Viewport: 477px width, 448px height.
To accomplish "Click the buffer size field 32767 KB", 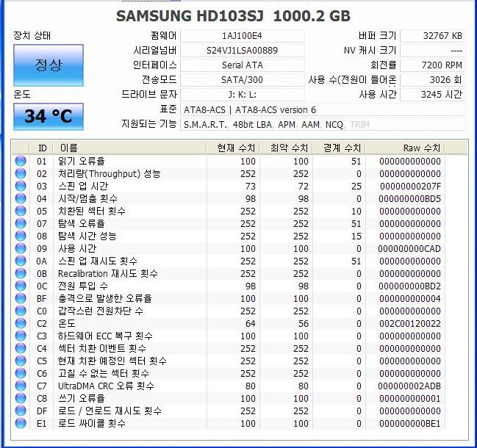I will point(433,36).
